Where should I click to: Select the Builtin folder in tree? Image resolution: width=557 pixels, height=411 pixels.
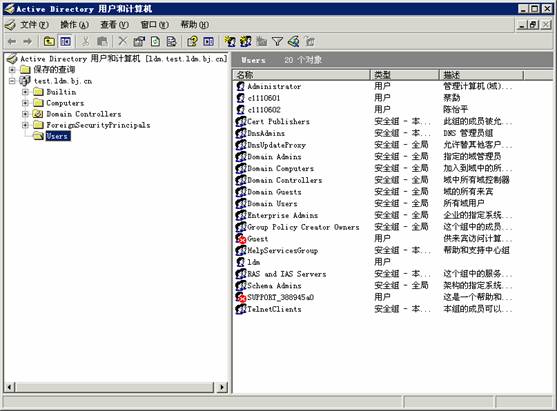(61, 92)
